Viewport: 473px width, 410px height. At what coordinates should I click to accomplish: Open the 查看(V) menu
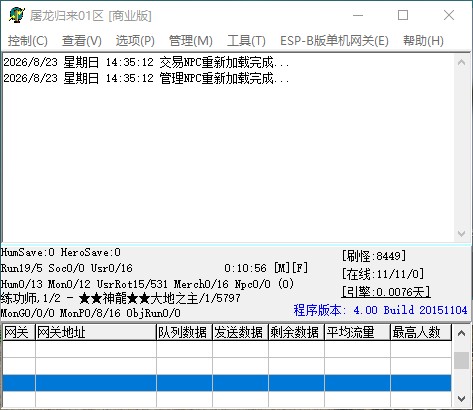[x=82, y=41]
